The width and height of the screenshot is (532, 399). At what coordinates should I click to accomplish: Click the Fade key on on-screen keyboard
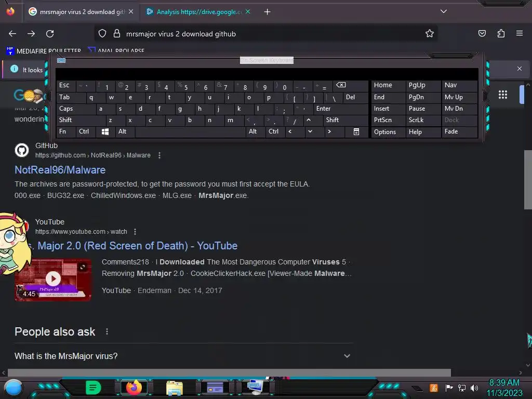click(459, 131)
